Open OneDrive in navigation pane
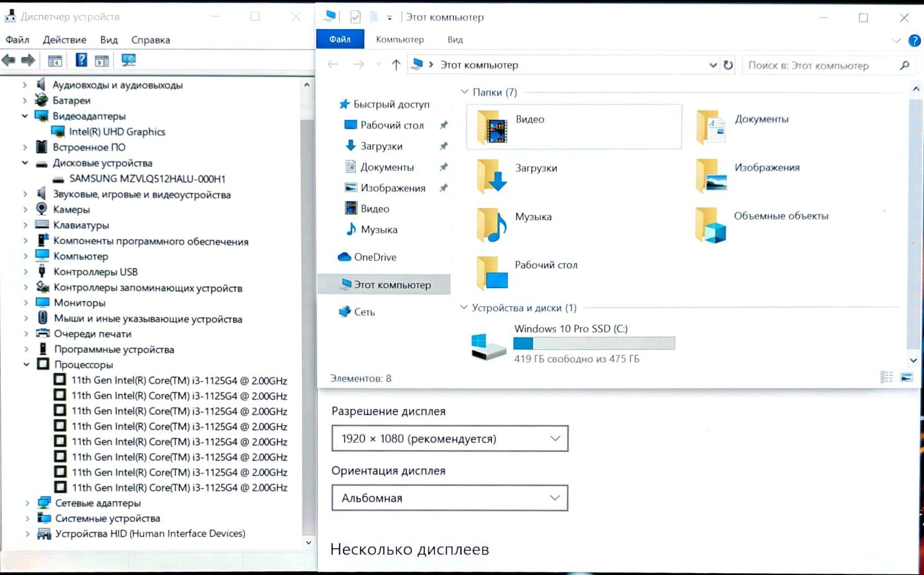 pos(375,257)
